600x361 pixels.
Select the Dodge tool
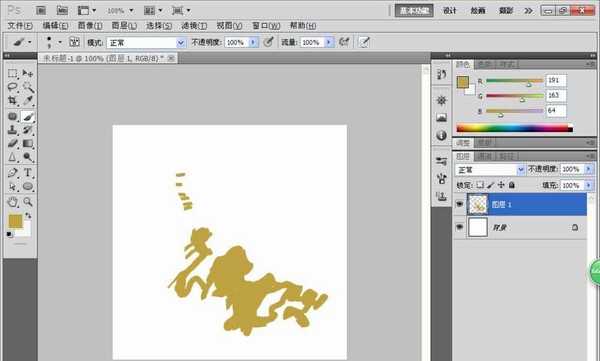coord(28,157)
